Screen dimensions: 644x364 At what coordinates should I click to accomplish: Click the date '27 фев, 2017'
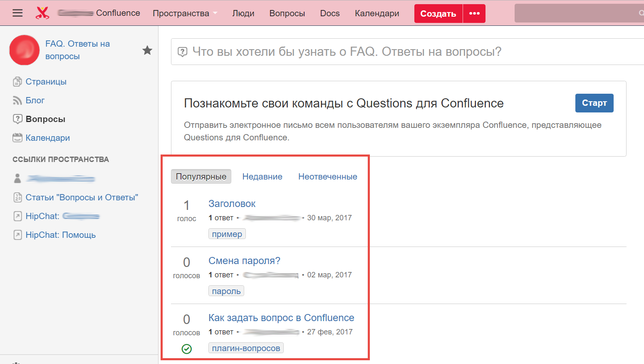point(330,332)
